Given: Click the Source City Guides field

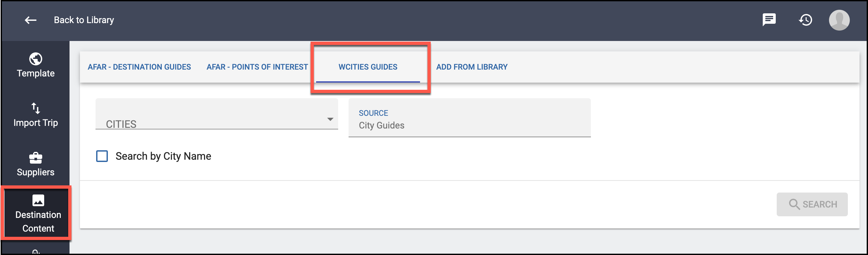Looking at the screenshot, I should click(469, 118).
